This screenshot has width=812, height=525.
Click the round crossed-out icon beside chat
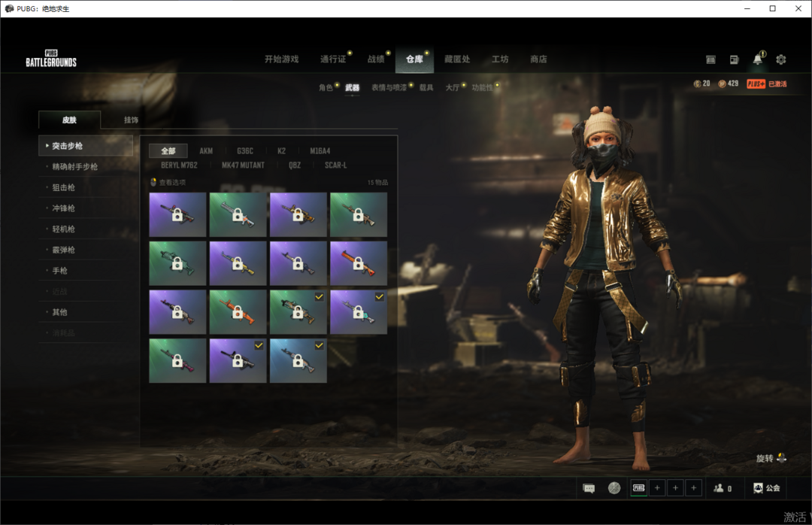point(614,488)
